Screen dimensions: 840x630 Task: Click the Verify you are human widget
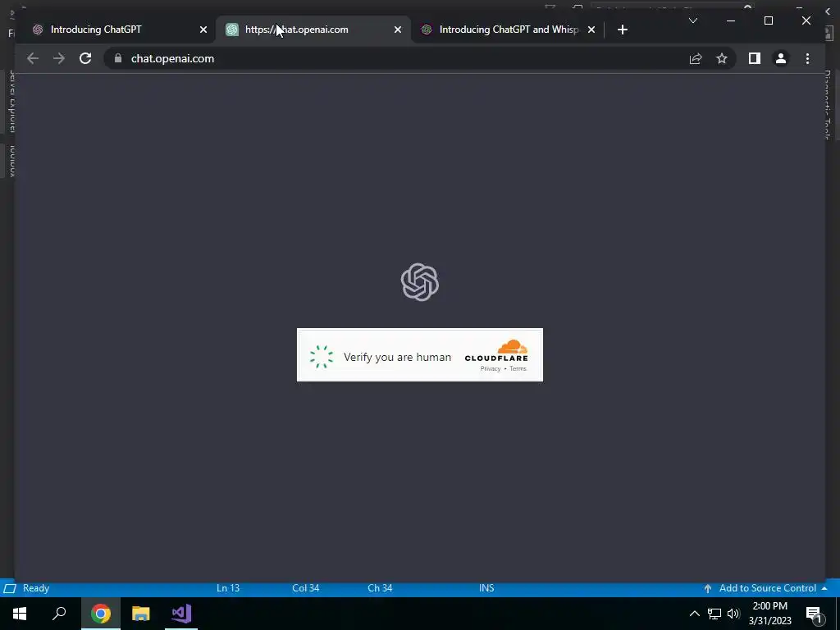(420, 354)
